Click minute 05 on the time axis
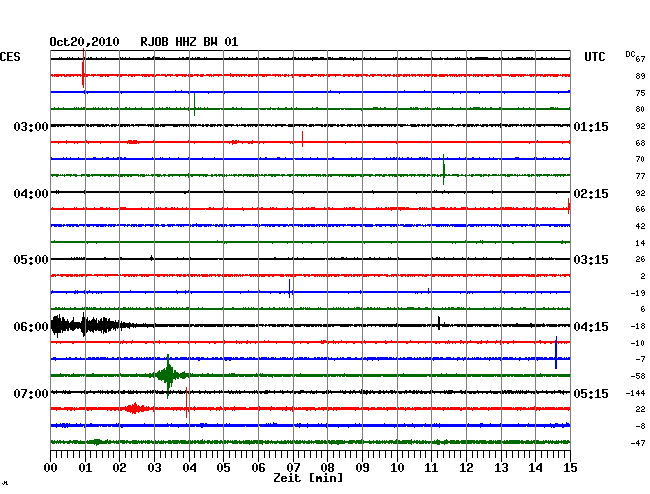The width and height of the screenshot is (650, 494). coord(223,467)
